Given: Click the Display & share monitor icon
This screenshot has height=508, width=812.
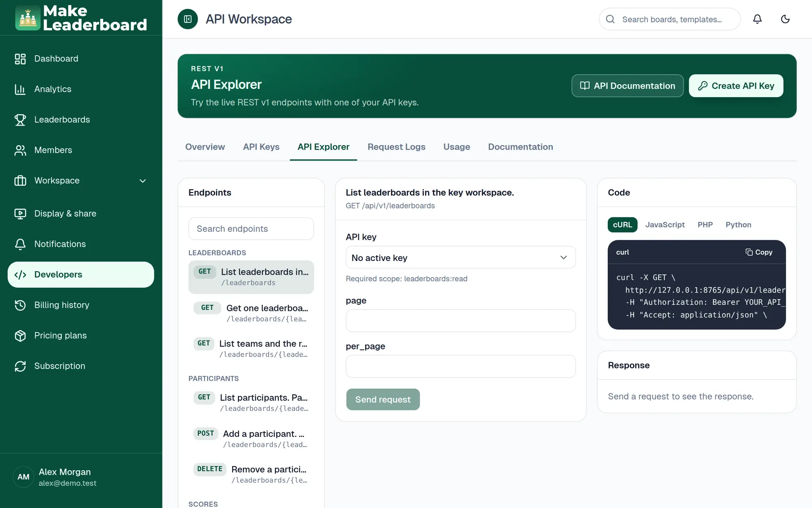Looking at the screenshot, I should pos(20,214).
